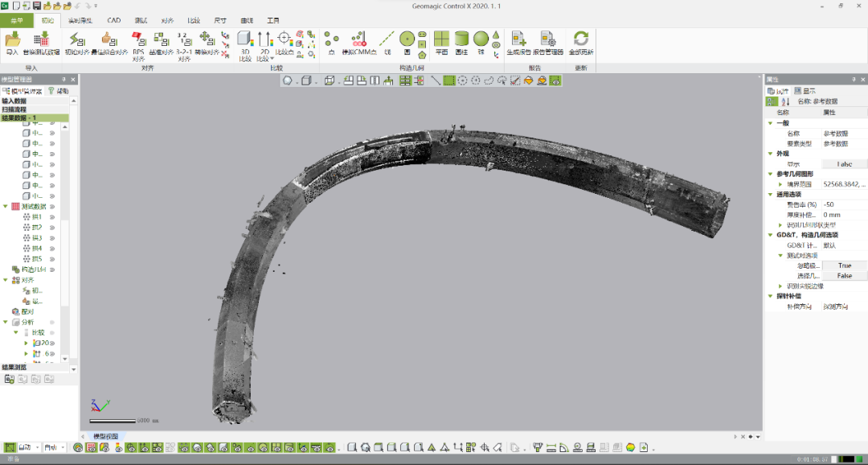The image size is (868, 465).
Task: Open the 基准对齐 tool
Action: (161, 43)
